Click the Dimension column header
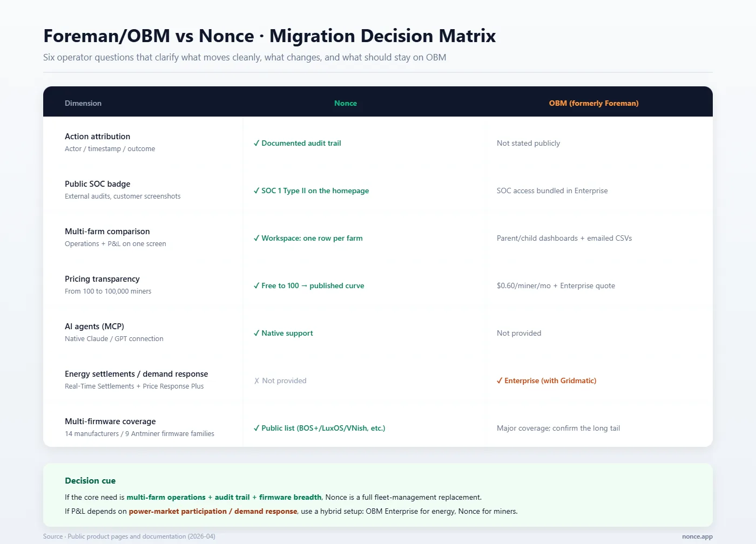The image size is (756, 544). (x=83, y=103)
